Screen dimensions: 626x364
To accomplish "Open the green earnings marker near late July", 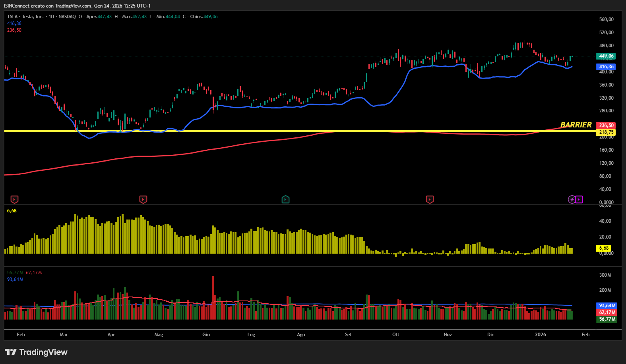I will pyautogui.click(x=285, y=199).
